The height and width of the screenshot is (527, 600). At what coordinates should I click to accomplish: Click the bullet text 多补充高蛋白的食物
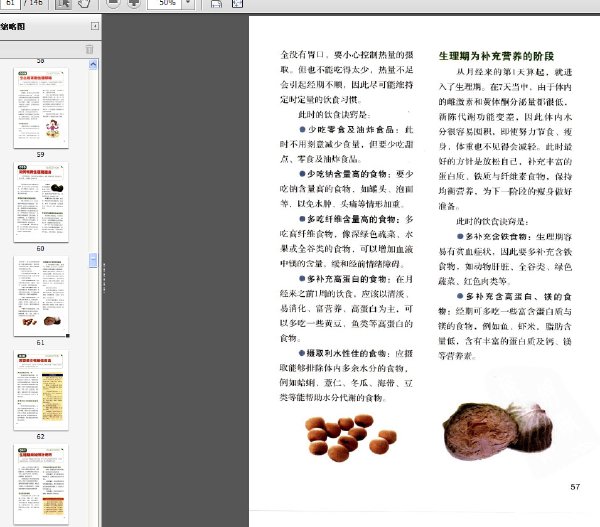point(347,279)
